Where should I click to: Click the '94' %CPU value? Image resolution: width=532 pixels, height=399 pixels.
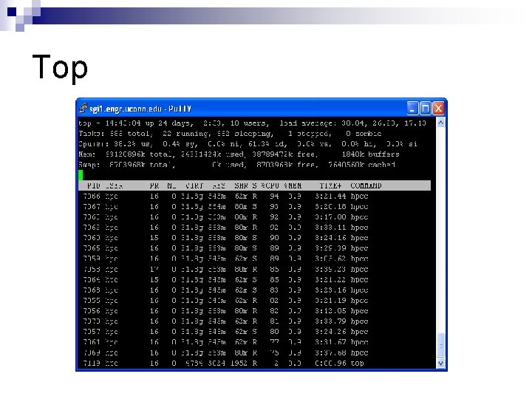tap(274, 196)
